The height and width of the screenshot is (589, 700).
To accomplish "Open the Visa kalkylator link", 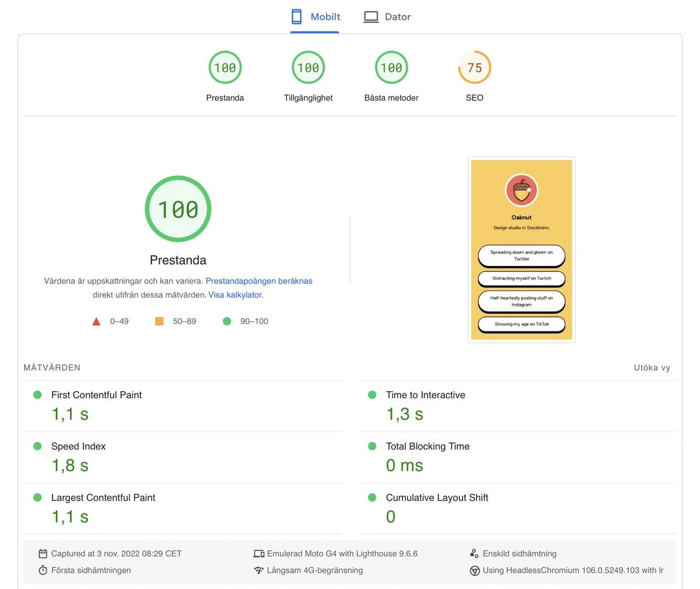I will 235,295.
